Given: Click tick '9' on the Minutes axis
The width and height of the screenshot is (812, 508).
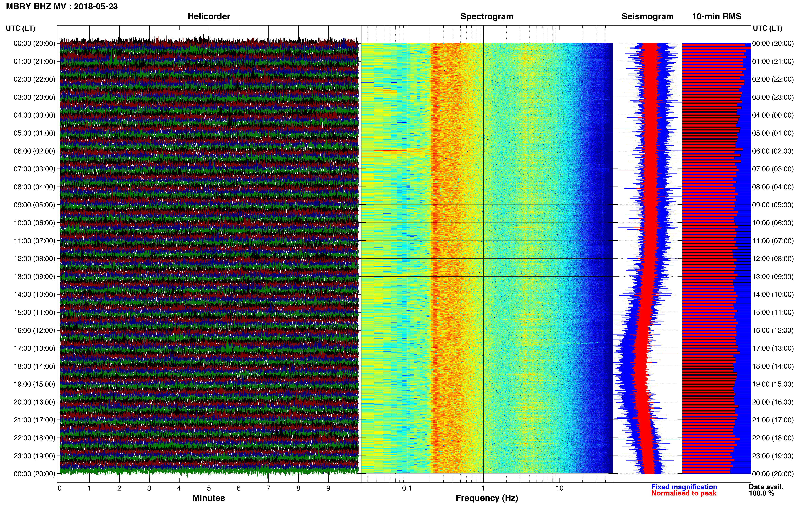Looking at the screenshot, I should coord(328,488).
